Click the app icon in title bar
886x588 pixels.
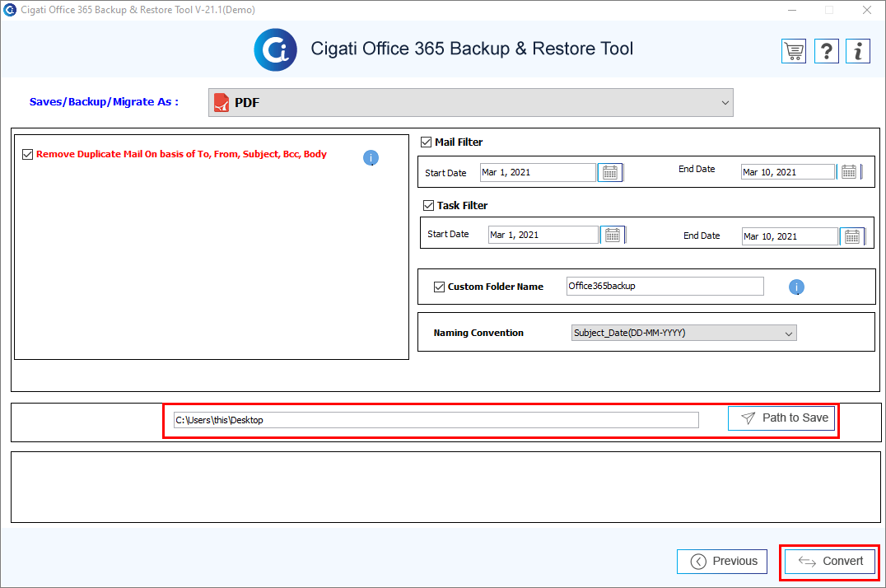10,10
